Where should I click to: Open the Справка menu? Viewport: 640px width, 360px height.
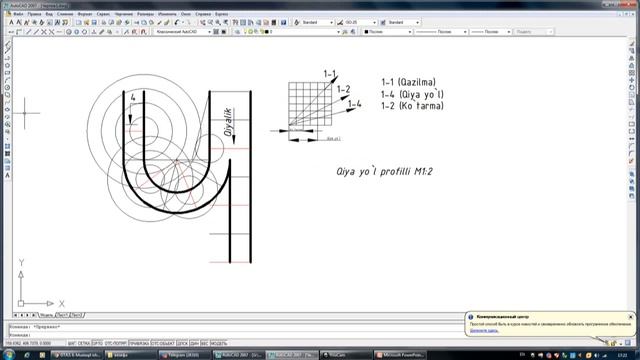click(202, 14)
